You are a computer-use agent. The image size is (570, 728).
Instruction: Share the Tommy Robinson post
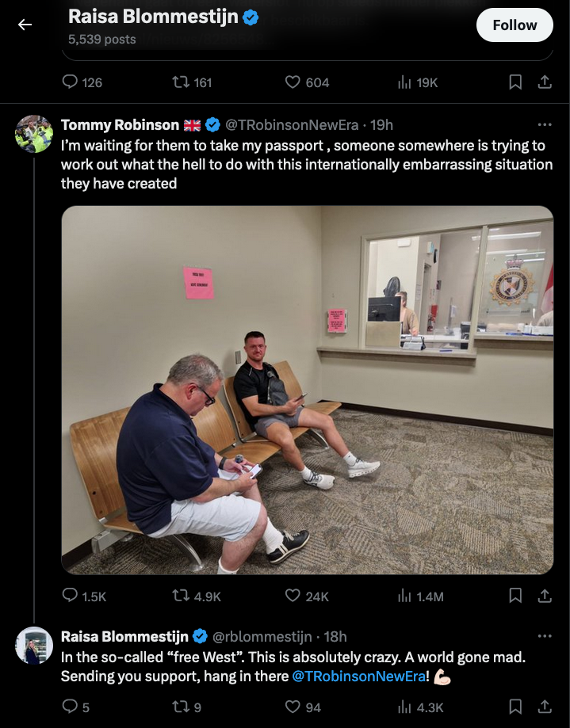click(x=545, y=596)
